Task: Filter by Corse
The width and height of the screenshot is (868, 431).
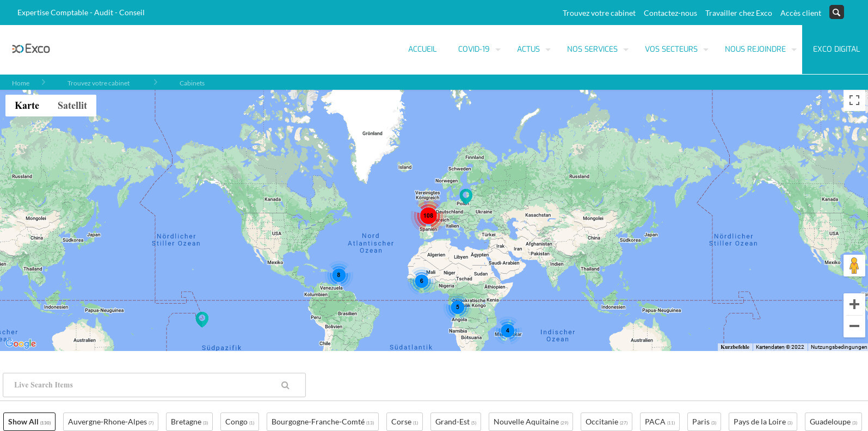Action: (x=404, y=422)
